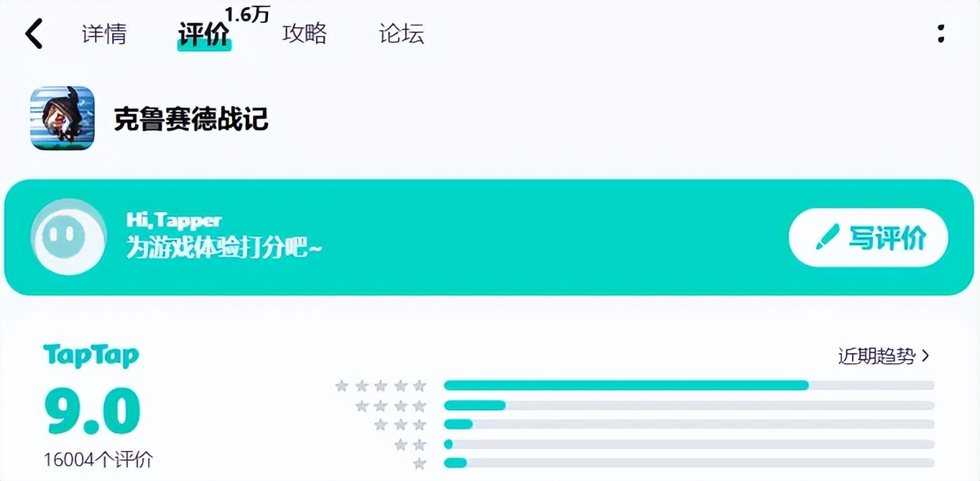Click the five-star rating bar

pyautogui.click(x=688, y=386)
